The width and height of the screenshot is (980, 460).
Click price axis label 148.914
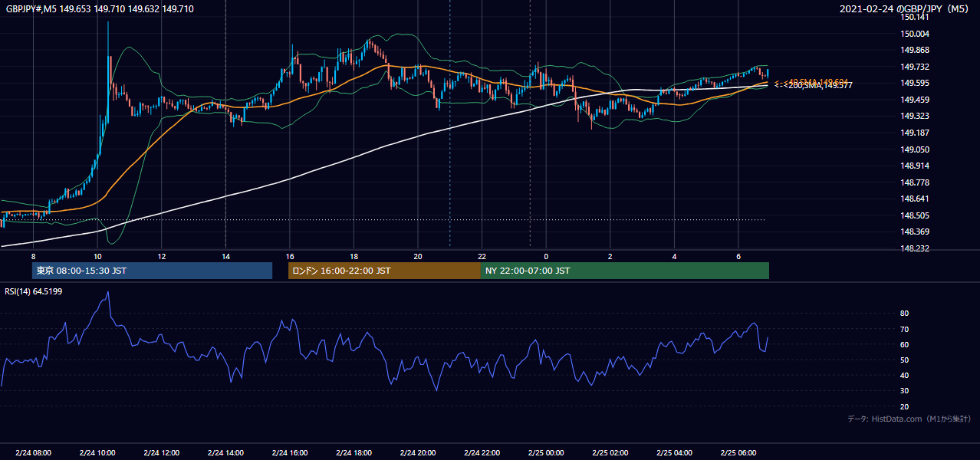tap(915, 166)
